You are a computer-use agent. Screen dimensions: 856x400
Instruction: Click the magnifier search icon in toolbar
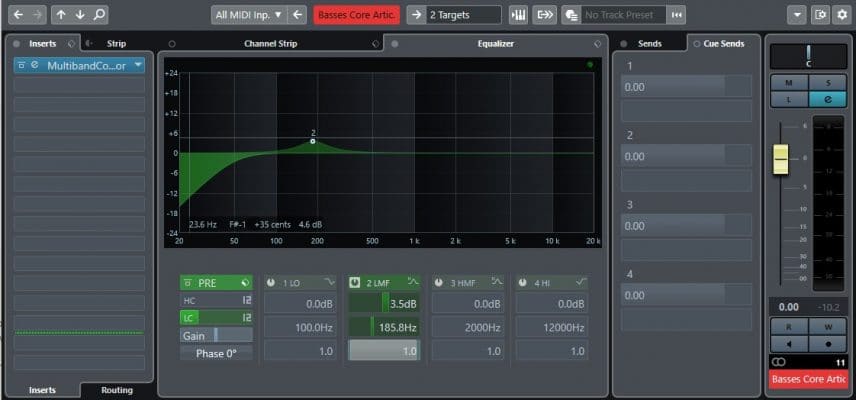click(99, 15)
